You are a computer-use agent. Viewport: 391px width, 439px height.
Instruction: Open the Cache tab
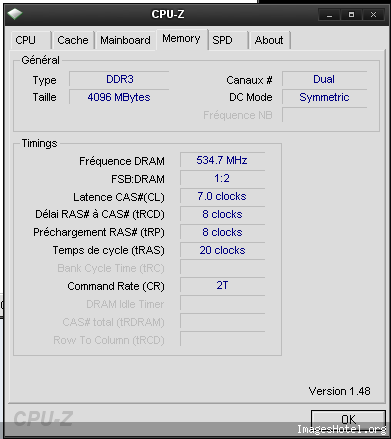(x=73, y=40)
